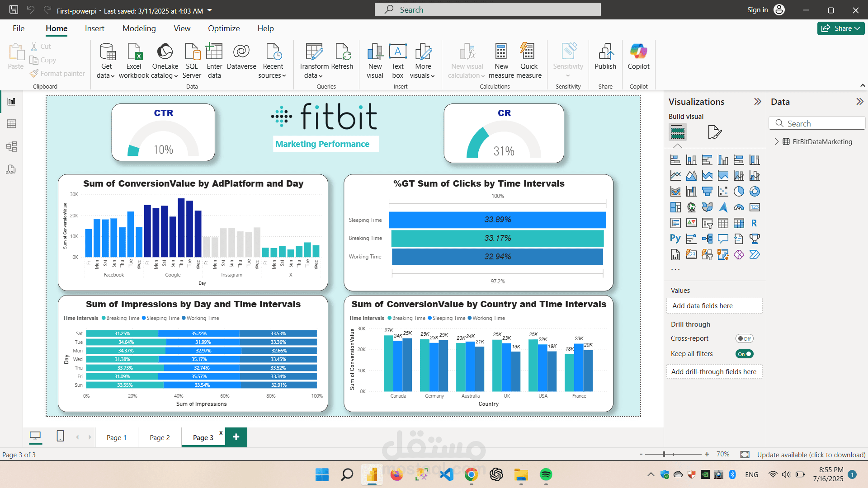Viewport: 868px width, 488px height.
Task: Click Update available notification
Action: click(811, 455)
